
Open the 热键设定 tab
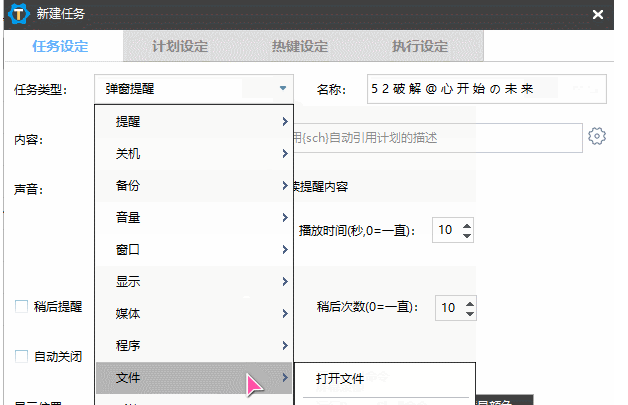300,47
